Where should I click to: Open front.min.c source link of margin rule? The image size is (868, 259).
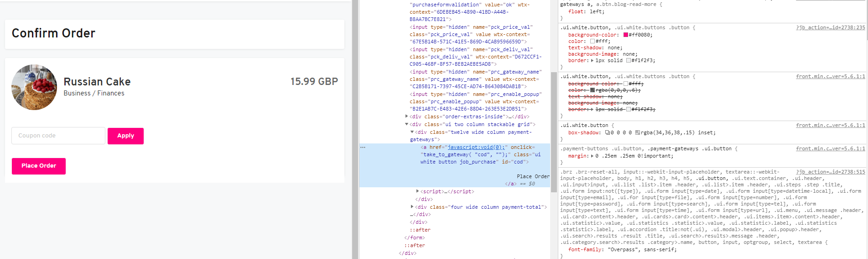tap(831, 148)
